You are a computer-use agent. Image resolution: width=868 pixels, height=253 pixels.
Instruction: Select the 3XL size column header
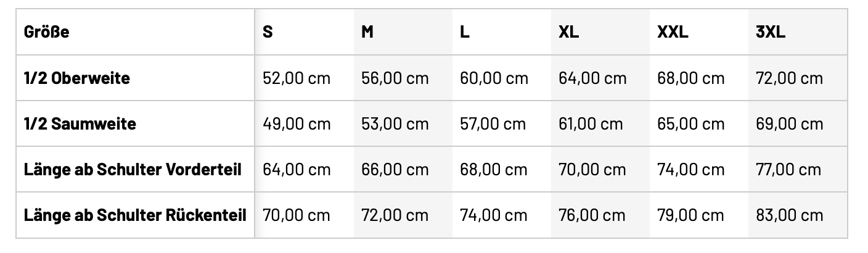point(771,33)
